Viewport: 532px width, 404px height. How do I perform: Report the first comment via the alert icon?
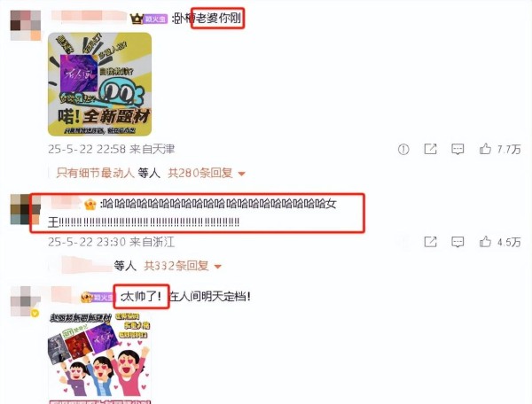(x=403, y=149)
